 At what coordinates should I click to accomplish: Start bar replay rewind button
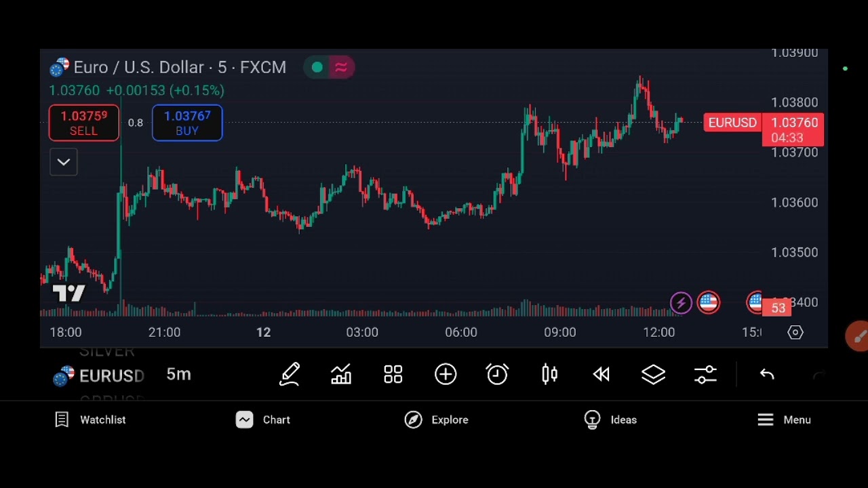pos(601,375)
